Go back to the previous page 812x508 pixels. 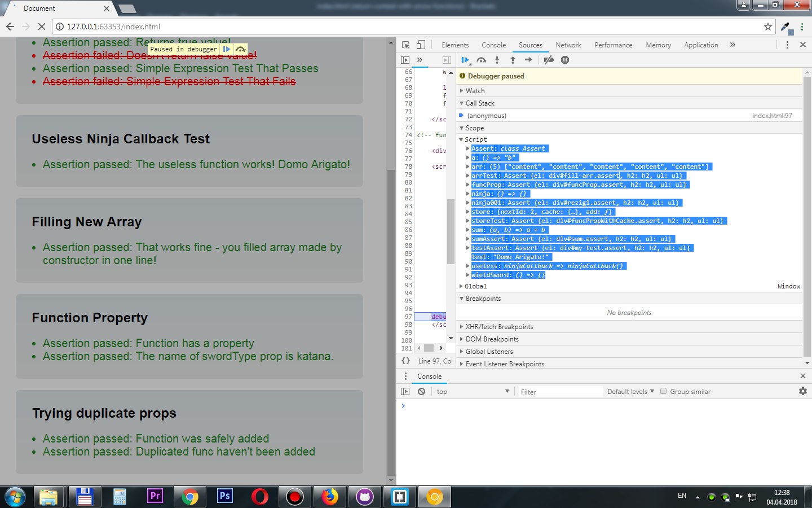click(x=10, y=27)
